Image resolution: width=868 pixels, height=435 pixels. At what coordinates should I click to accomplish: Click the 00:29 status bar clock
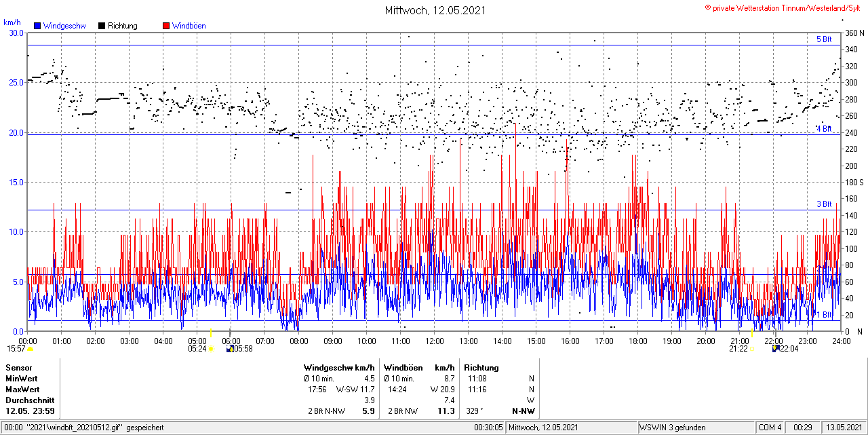pos(803,428)
